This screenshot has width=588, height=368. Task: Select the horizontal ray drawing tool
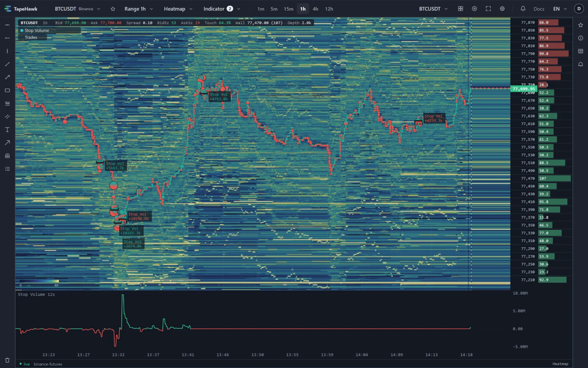[7, 38]
